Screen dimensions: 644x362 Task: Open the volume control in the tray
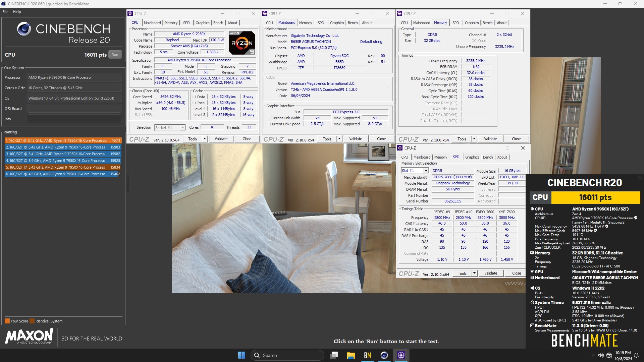pyautogui.click(x=601, y=355)
